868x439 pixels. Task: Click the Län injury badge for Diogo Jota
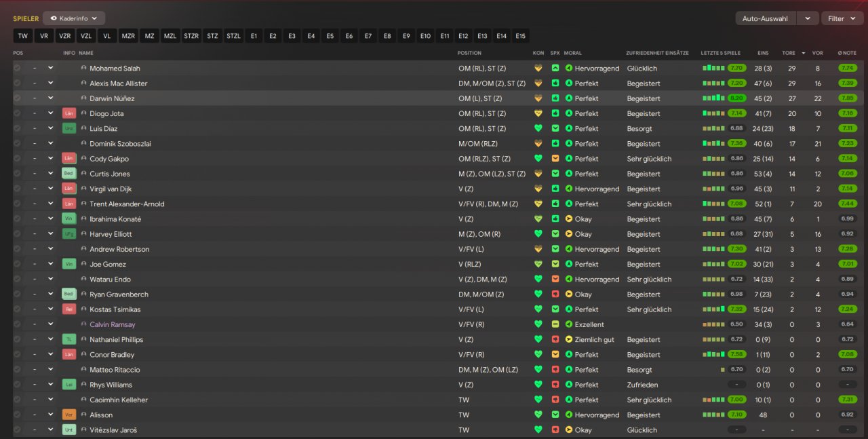point(68,113)
